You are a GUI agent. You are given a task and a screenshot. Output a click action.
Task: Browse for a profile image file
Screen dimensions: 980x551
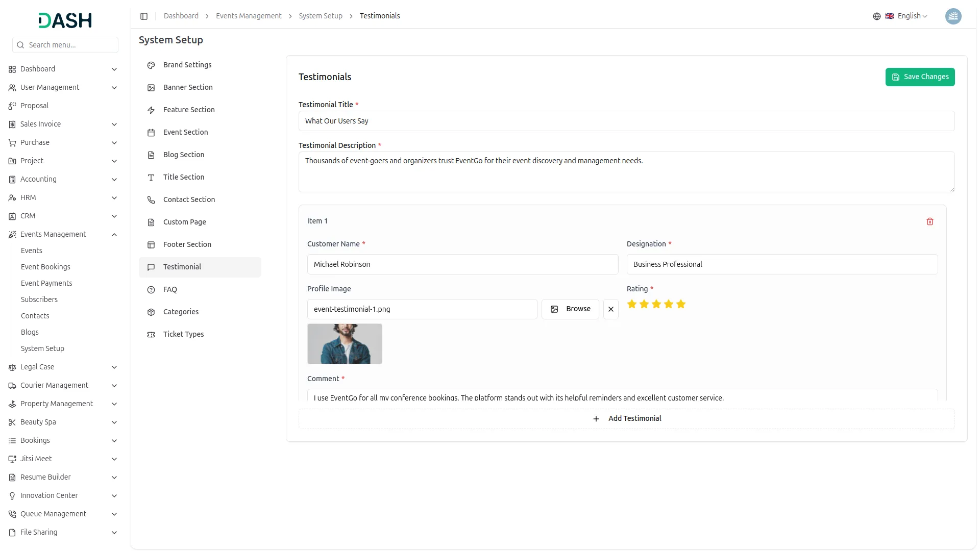570,309
